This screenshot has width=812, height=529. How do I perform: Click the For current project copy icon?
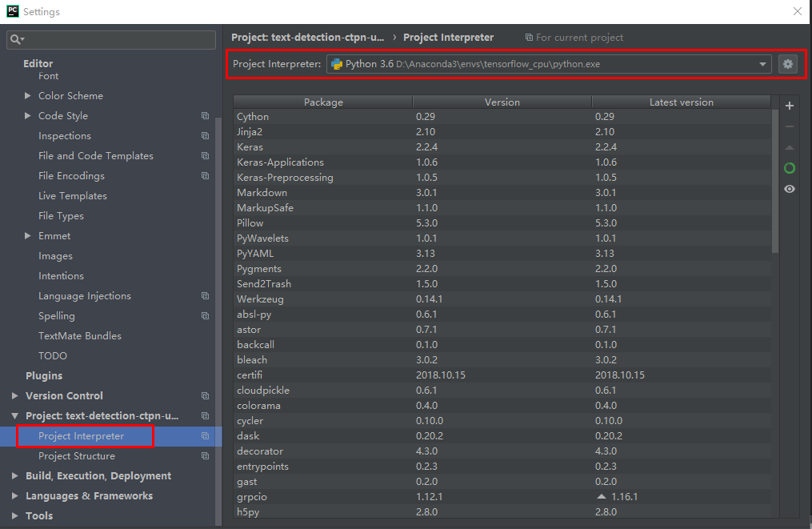click(x=529, y=38)
